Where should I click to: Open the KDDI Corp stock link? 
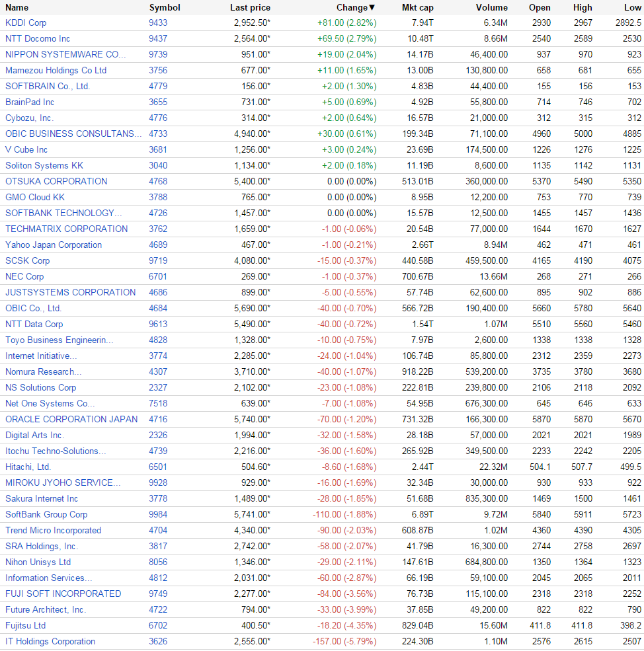pyautogui.click(x=26, y=23)
